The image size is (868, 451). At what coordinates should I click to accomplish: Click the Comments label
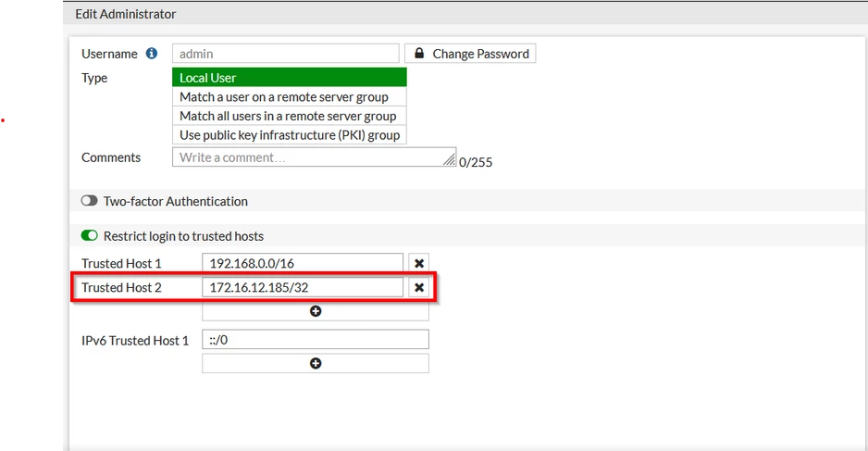click(x=111, y=157)
